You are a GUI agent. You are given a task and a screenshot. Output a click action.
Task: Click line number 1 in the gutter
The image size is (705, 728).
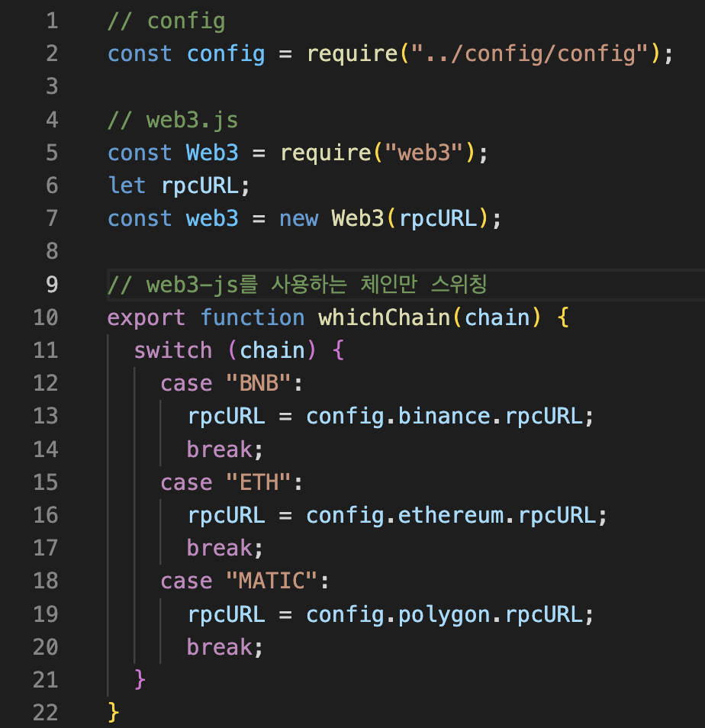[x=52, y=21]
